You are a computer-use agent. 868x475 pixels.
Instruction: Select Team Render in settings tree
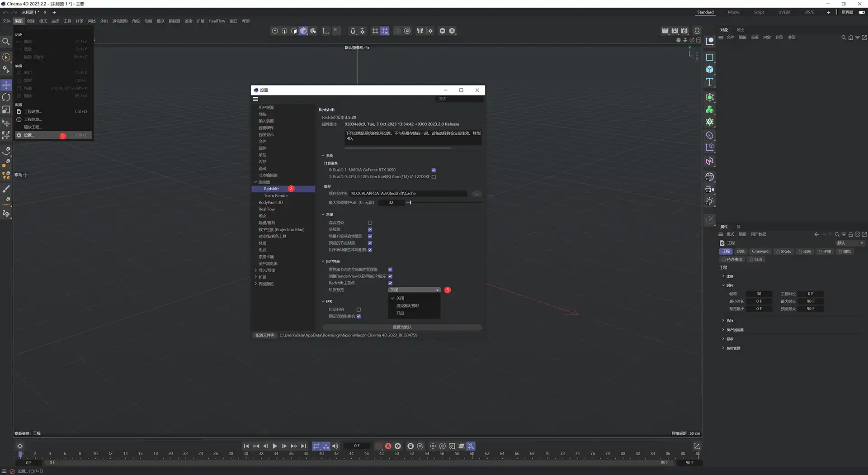point(276,195)
